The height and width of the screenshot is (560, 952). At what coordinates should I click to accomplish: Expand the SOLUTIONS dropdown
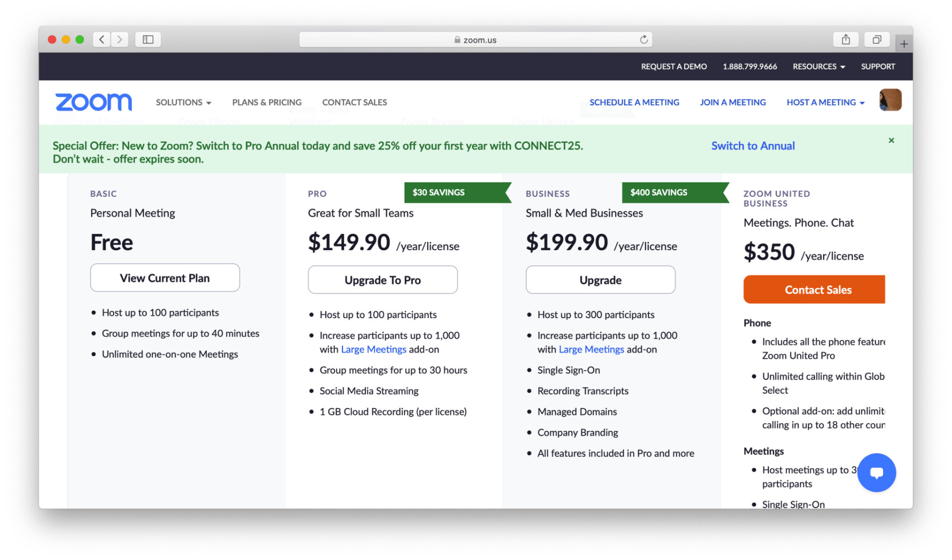click(x=183, y=102)
